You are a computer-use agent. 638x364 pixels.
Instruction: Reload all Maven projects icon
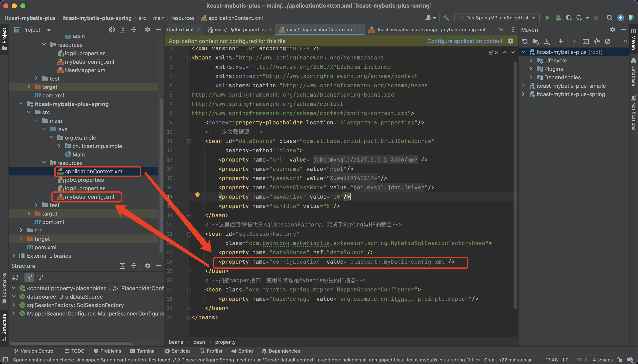point(525,41)
